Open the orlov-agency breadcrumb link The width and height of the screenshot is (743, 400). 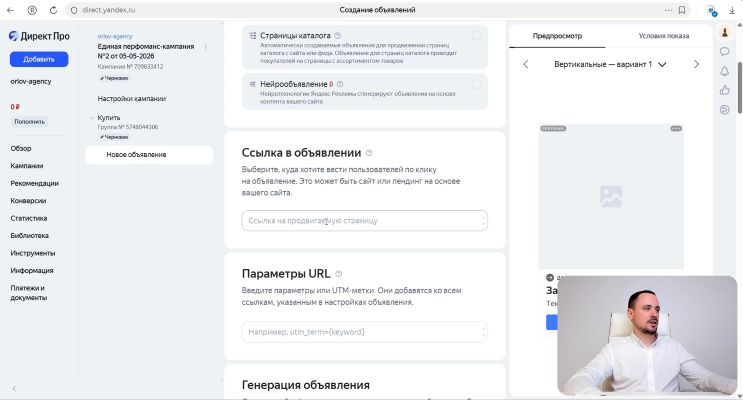coord(115,36)
